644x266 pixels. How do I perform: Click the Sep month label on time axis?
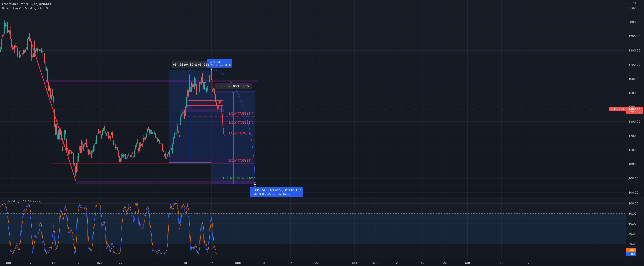[x=355, y=263]
